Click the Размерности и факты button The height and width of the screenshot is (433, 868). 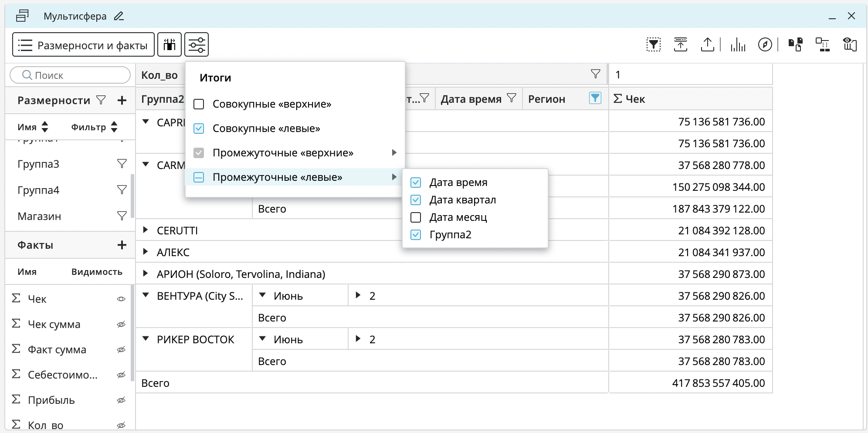83,45
